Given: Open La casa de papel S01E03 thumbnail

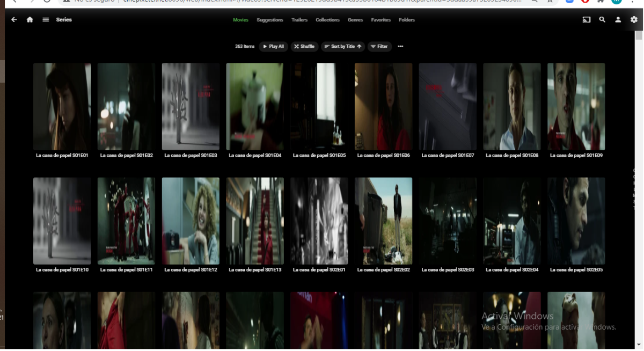Looking at the screenshot, I should pyautogui.click(x=191, y=106).
